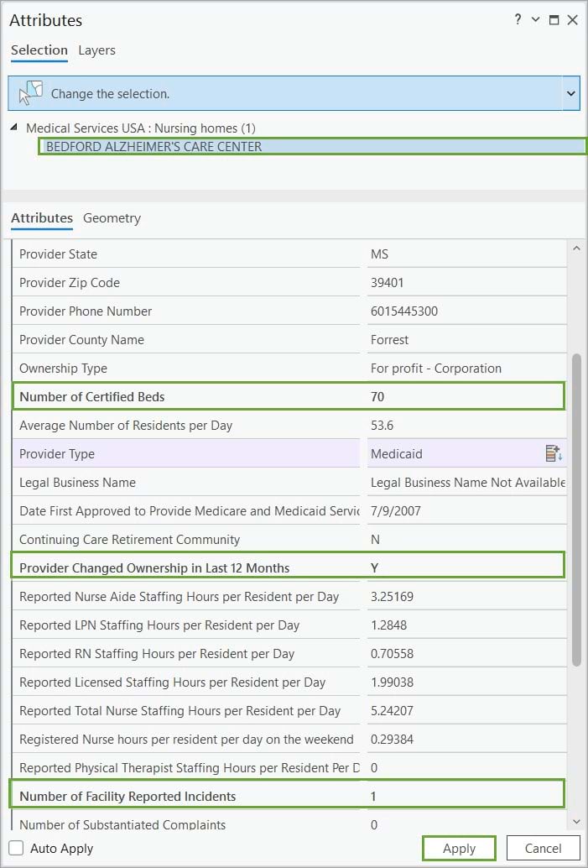The width and height of the screenshot is (588, 868).
Task: Collapse the Medical Services USA tree node
Action: [13, 128]
